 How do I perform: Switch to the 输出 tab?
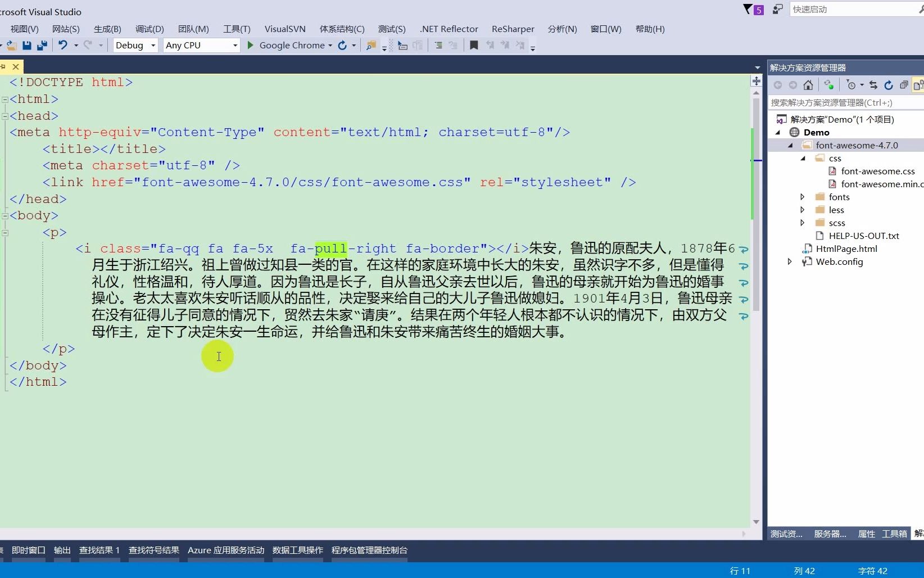tap(62, 550)
